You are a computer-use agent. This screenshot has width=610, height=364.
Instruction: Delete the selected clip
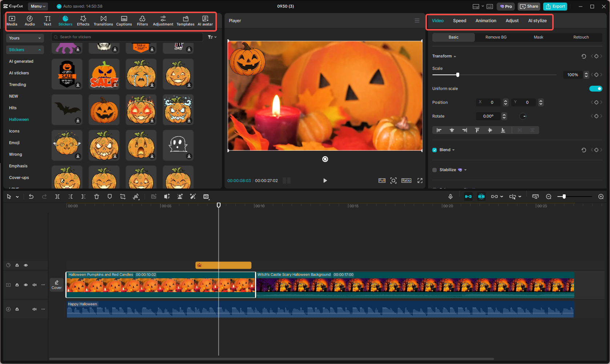coord(96,197)
